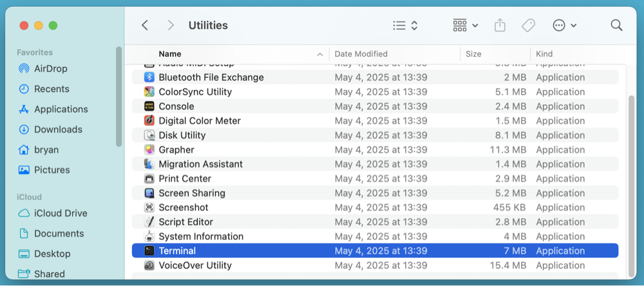This screenshot has width=644, height=286.
Task: Click the Terminal app icon
Action: click(x=149, y=251)
